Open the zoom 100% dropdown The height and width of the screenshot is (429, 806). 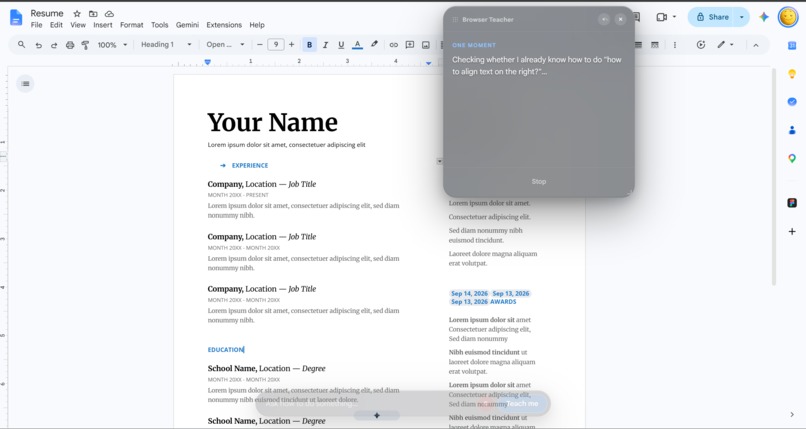pyautogui.click(x=112, y=45)
